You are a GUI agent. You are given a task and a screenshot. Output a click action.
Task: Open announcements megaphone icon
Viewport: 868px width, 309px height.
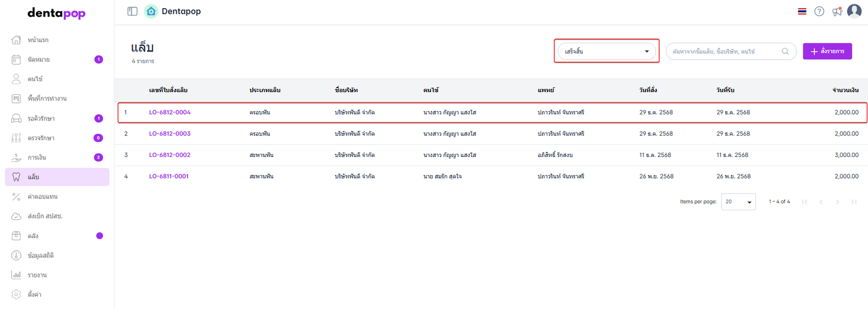[x=837, y=11]
